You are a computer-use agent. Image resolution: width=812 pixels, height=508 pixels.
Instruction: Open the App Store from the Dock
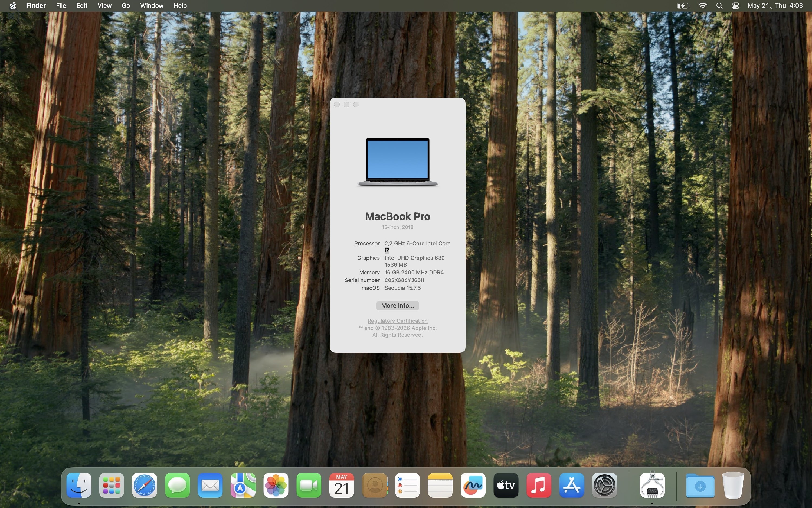click(572, 485)
